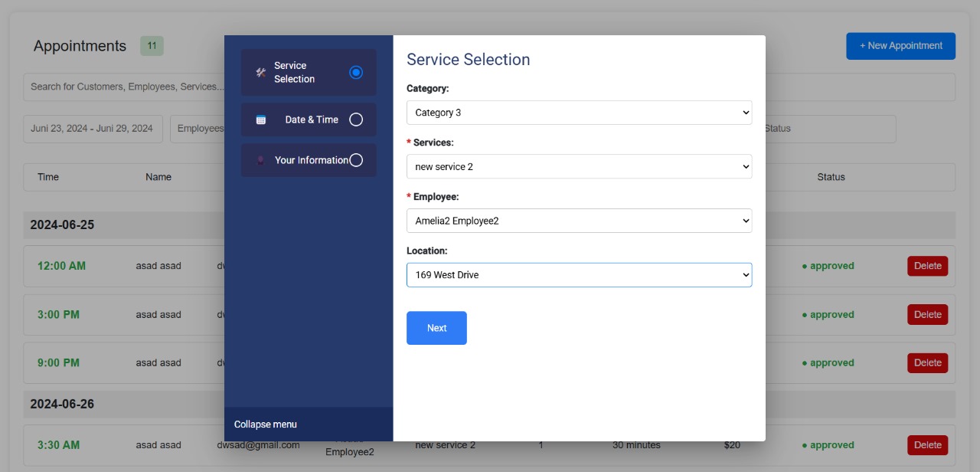
Task: Delete the 3:00 PM appointment
Action: pyautogui.click(x=927, y=314)
